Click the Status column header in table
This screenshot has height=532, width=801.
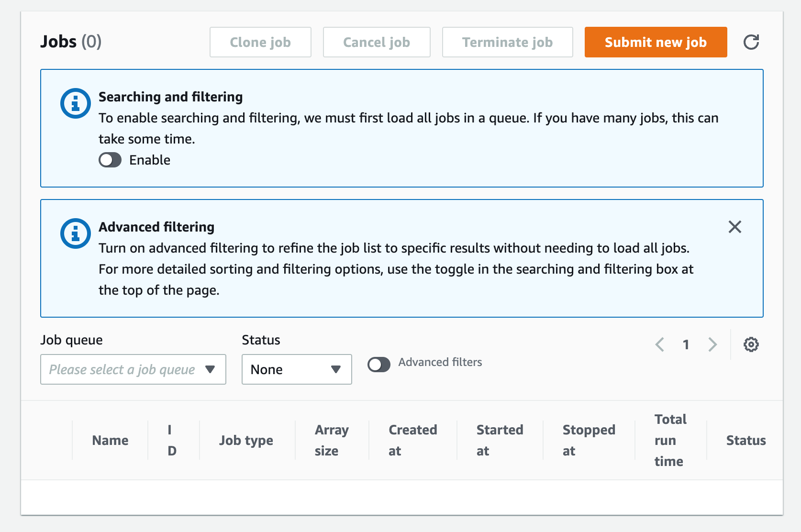(x=745, y=440)
